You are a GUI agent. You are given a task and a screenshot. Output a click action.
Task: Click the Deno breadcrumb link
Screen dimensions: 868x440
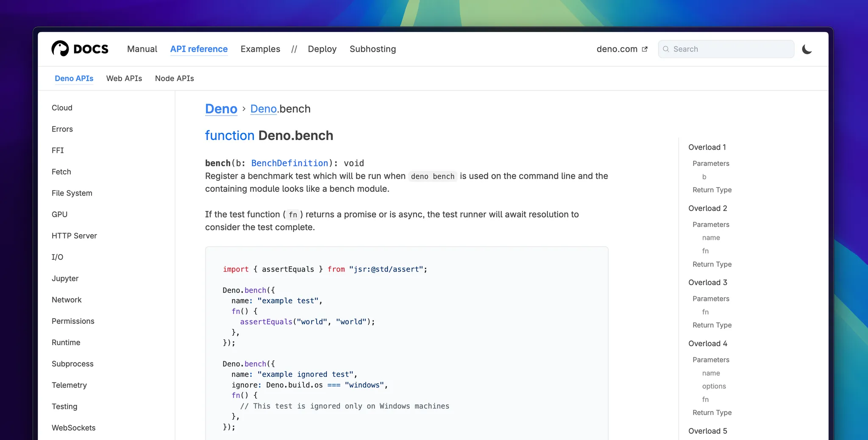(221, 109)
